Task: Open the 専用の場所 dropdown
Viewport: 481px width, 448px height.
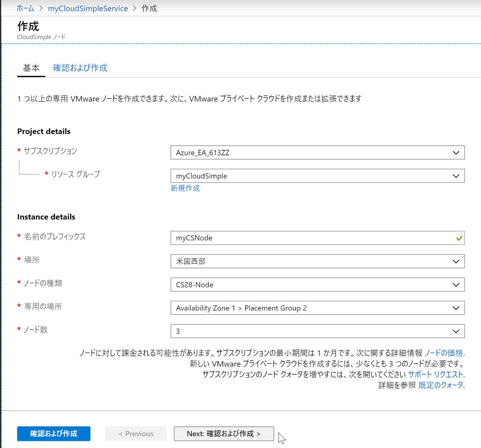Action: [x=455, y=308]
